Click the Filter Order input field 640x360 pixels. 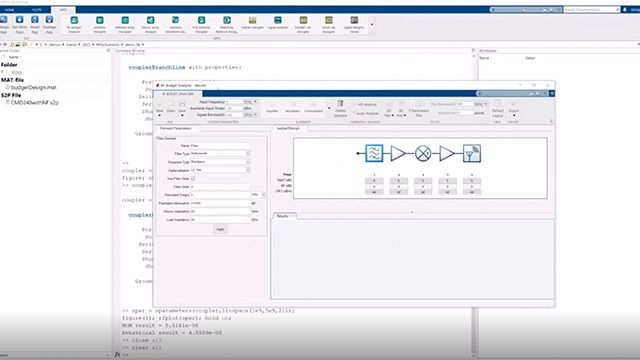click(220, 187)
